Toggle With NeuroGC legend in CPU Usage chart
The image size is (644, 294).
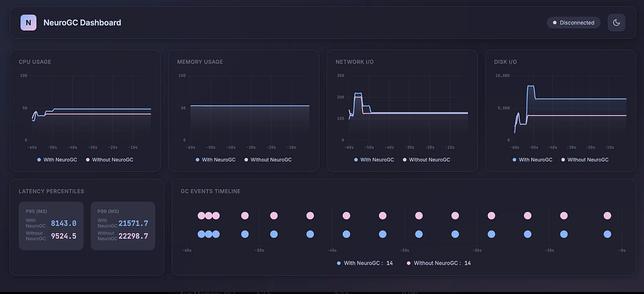[x=58, y=160]
